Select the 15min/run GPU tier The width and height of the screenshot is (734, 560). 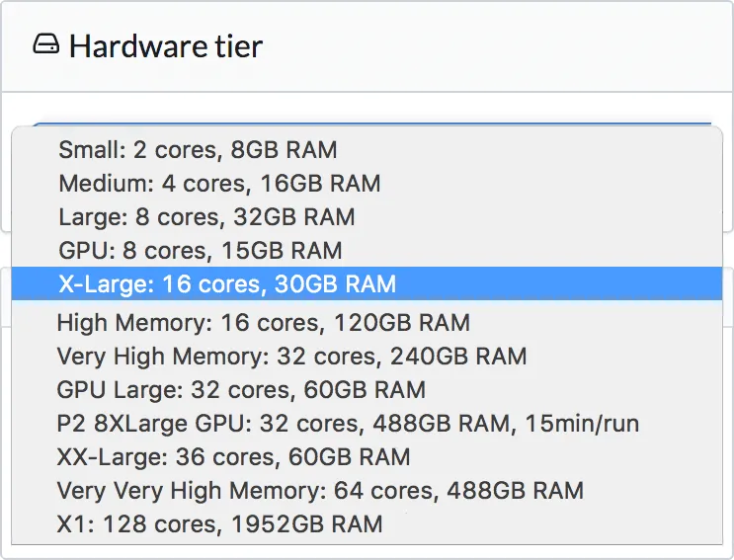point(348,424)
